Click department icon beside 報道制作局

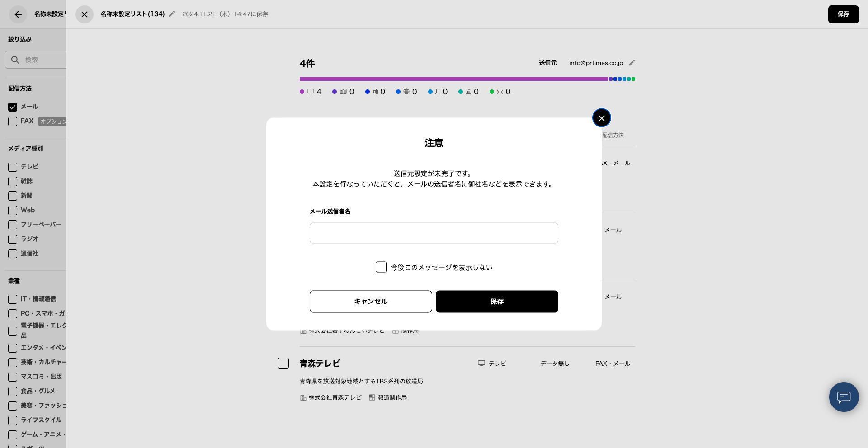coord(372,397)
